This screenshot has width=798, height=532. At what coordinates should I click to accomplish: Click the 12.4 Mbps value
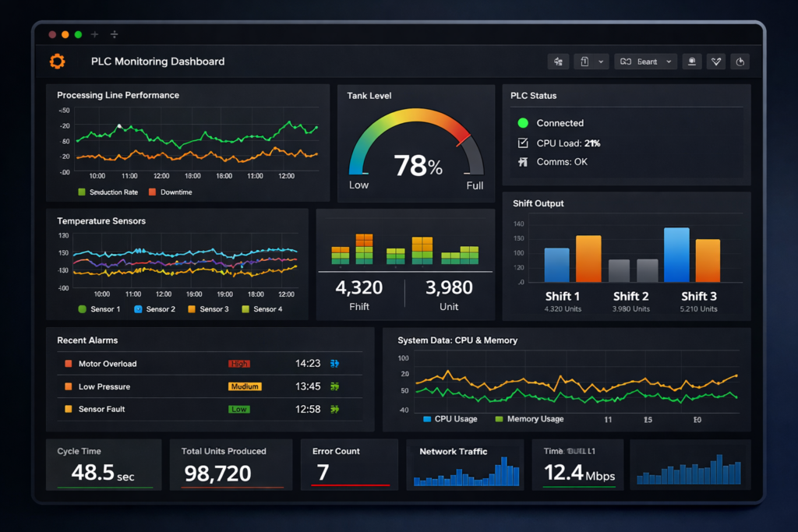click(x=579, y=473)
